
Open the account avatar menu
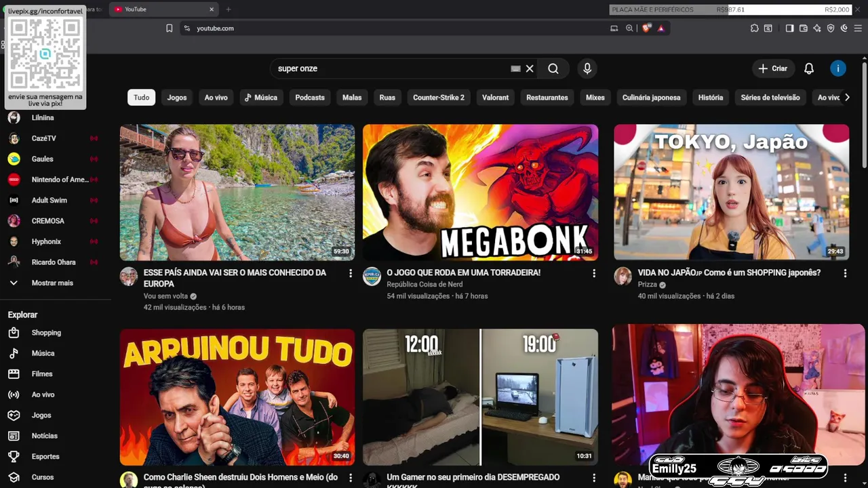coord(838,68)
